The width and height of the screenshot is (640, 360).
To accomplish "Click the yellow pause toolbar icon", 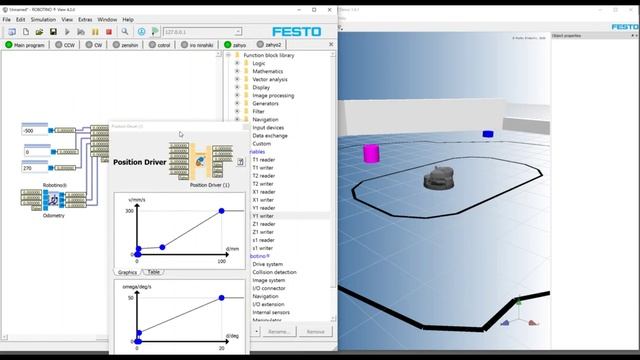I will click(95, 32).
